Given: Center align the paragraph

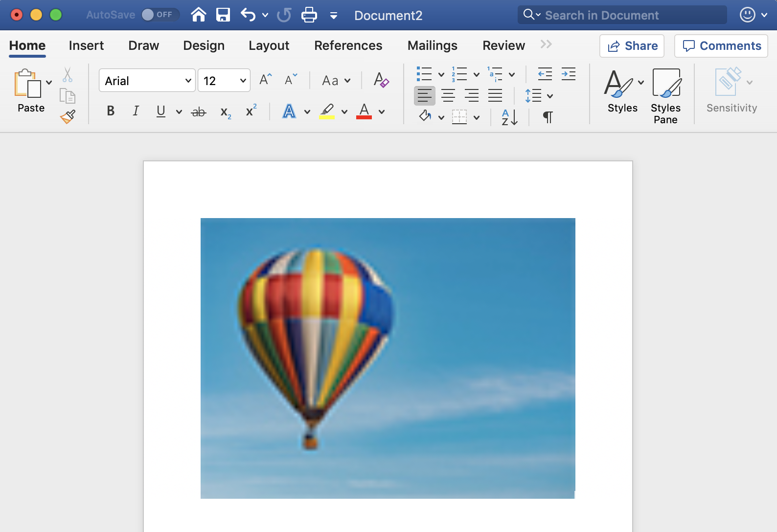Looking at the screenshot, I should click(448, 95).
